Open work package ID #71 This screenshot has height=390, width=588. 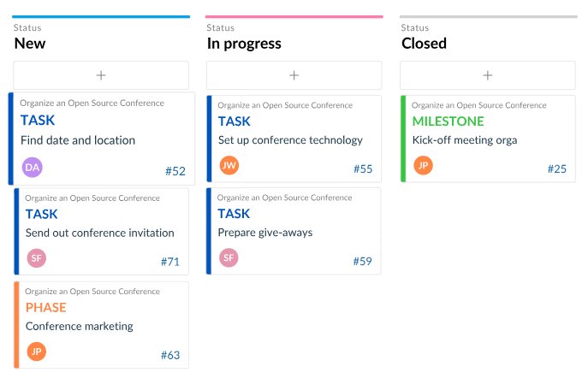tap(170, 262)
